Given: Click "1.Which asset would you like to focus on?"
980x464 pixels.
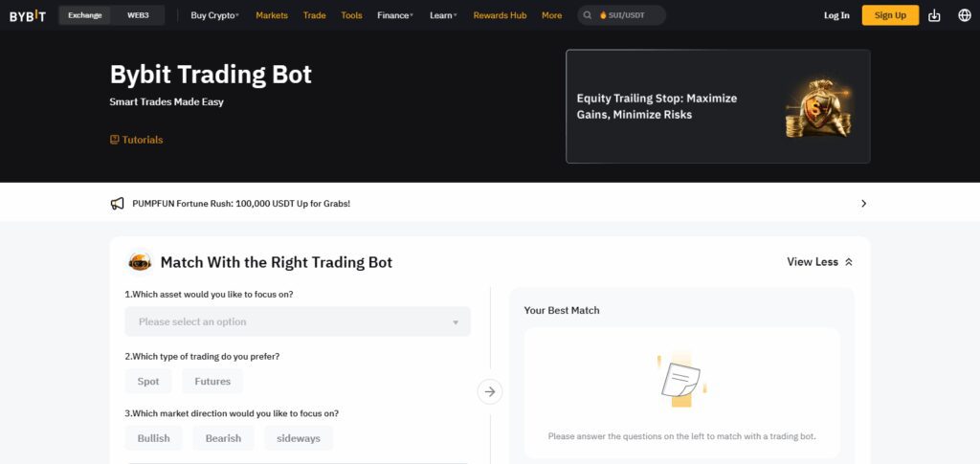Looking at the screenshot, I should pyautogui.click(x=209, y=294).
